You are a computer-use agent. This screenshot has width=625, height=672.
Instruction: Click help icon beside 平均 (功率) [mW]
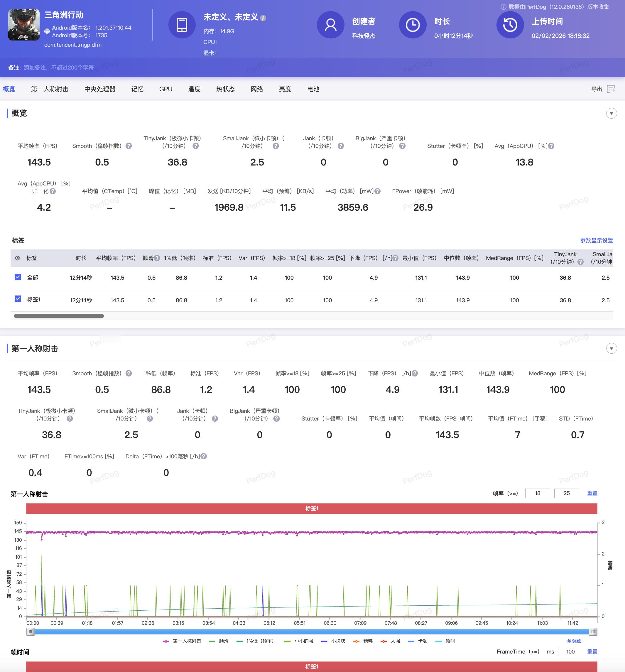[x=378, y=191]
